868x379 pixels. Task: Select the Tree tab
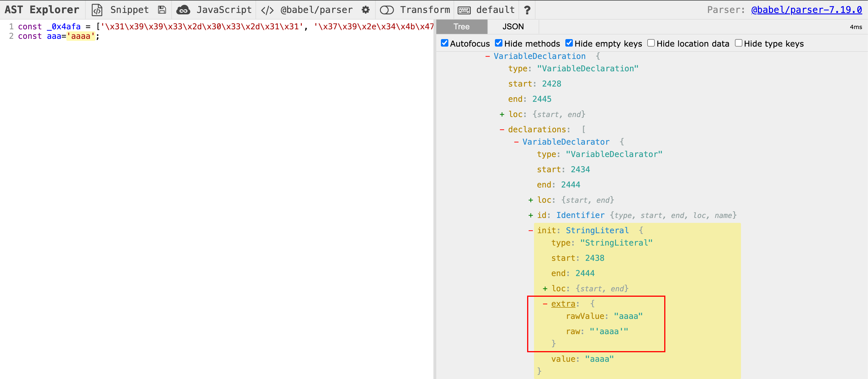(x=461, y=27)
